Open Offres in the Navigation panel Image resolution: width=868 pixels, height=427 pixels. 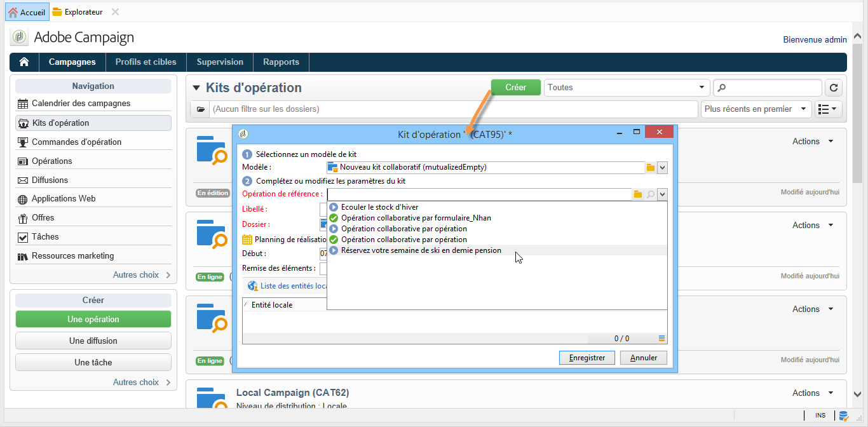coord(93,217)
